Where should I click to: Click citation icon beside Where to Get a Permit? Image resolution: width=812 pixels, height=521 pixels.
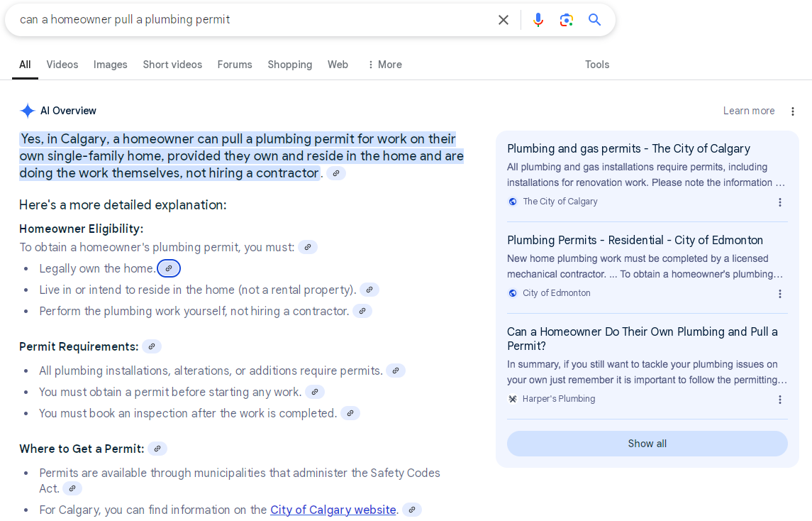click(157, 449)
